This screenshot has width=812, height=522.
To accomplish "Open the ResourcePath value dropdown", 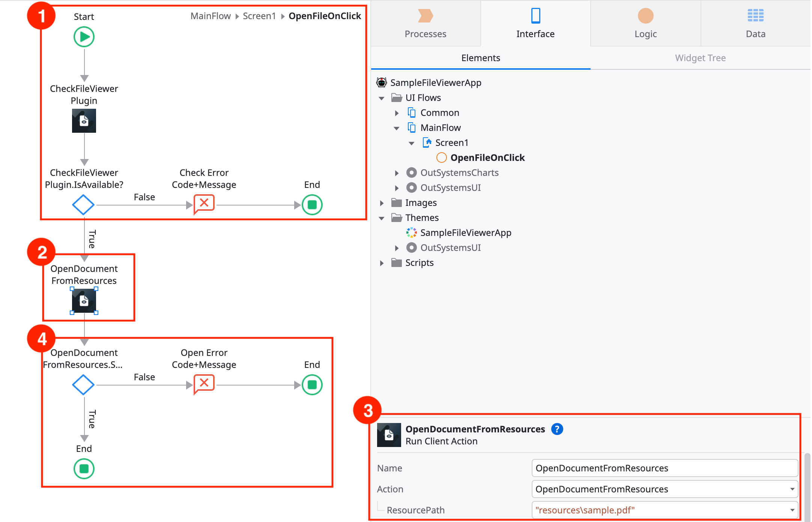I will pos(792,510).
